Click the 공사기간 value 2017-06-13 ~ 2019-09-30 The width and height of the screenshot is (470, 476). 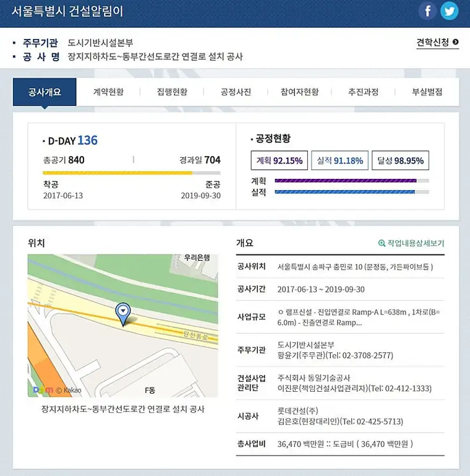click(321, 289)
